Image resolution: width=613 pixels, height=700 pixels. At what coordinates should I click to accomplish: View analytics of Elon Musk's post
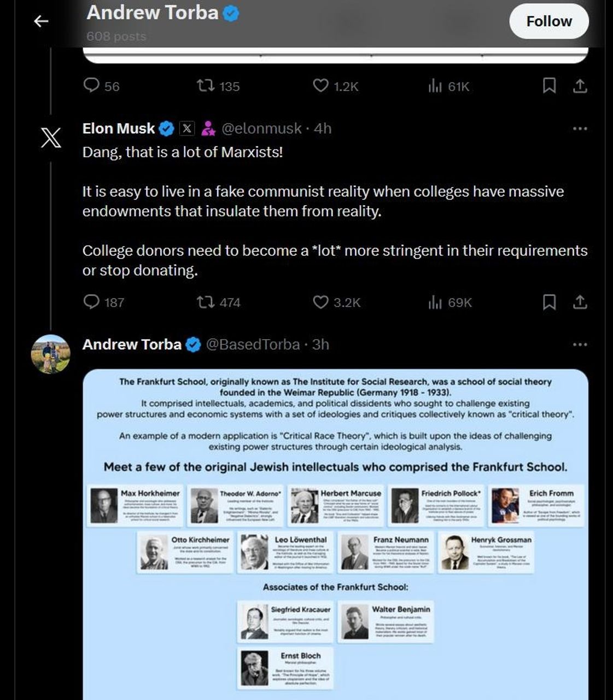[x=435, y=302]
